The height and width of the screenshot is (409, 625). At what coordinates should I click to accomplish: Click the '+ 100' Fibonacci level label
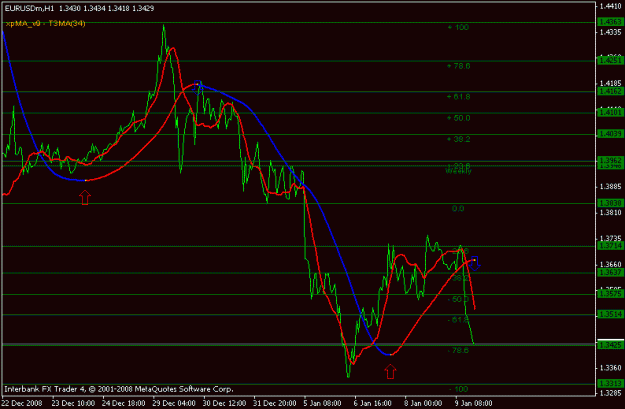tap(458, 28)
